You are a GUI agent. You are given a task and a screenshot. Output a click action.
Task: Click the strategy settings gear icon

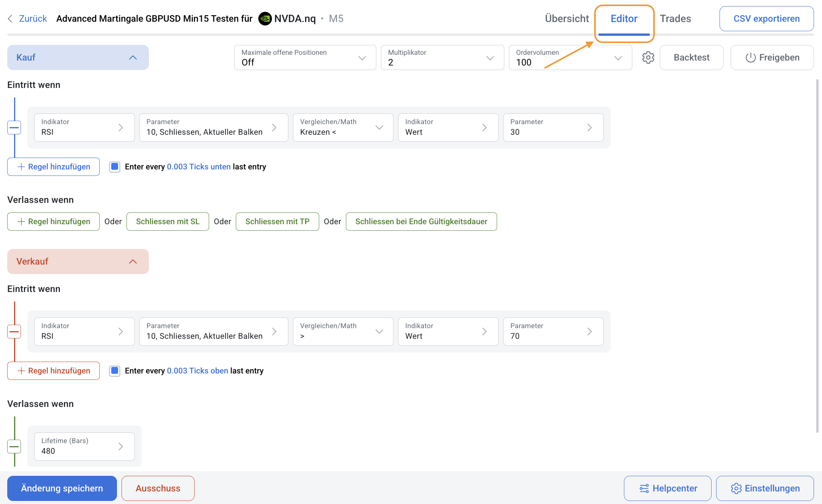(x=648, y=57)
